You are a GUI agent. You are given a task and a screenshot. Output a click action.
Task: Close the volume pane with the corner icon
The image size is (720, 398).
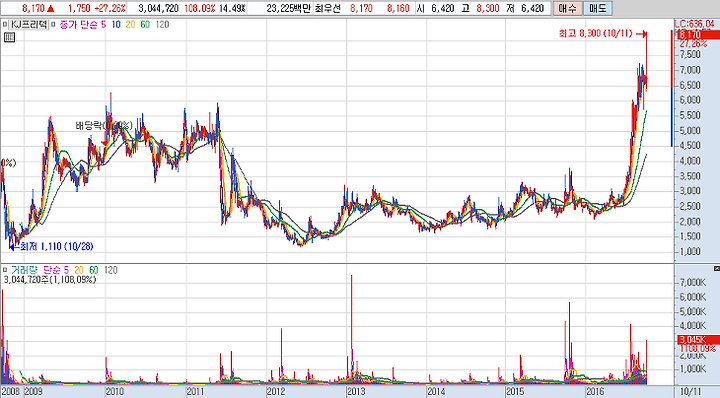click(x=716, y=269)
